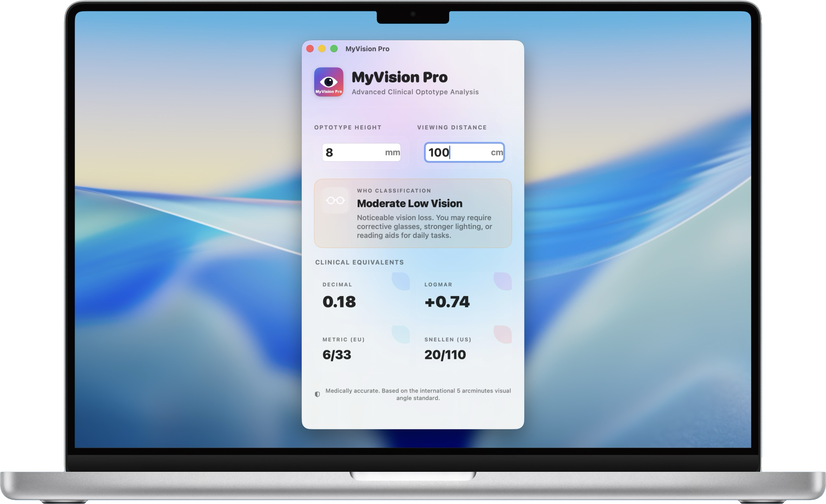Click the CLINICAL EQUIVALENTS section label

point(359,262)
